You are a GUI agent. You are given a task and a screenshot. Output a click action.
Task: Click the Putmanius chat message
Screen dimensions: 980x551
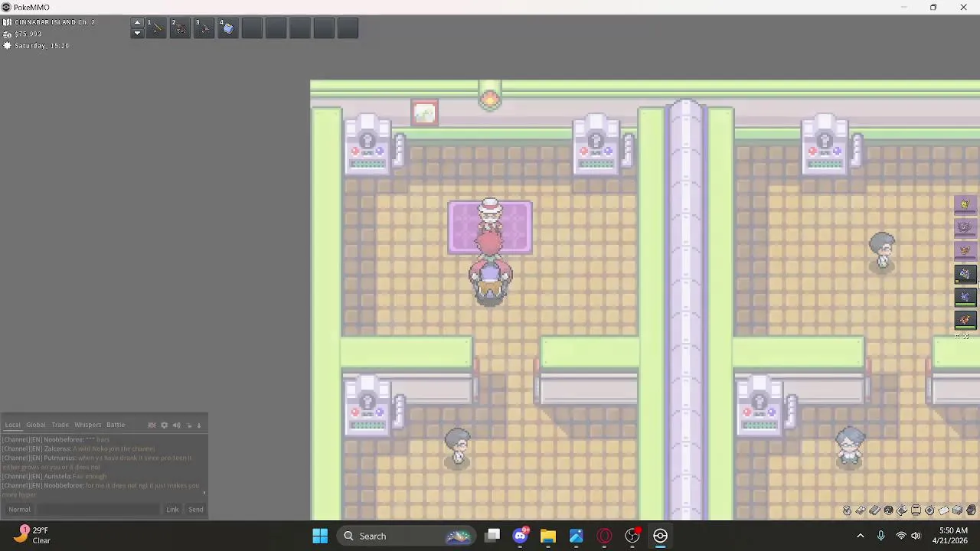pyautogui.click(x=97, y=462)
